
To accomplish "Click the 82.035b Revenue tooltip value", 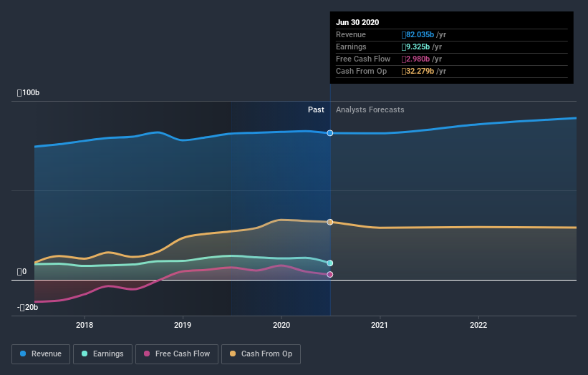I will (x=418, y=35).
